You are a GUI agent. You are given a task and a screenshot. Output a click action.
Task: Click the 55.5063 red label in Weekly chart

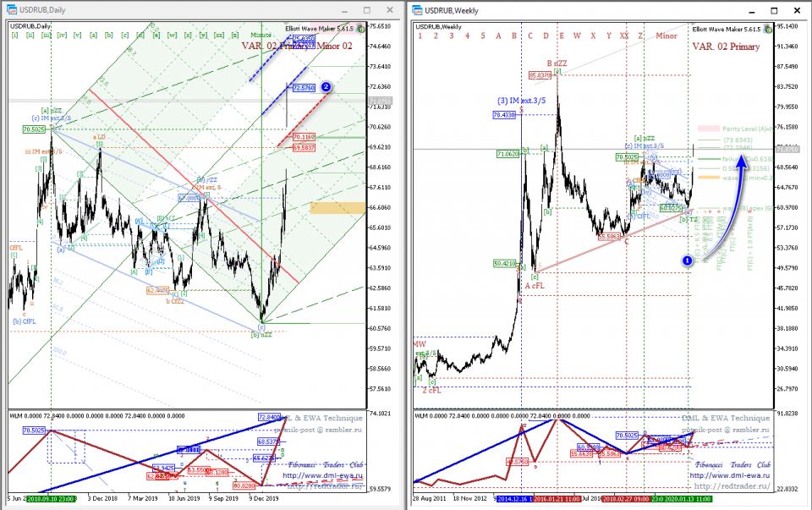(x=609, y=237)
